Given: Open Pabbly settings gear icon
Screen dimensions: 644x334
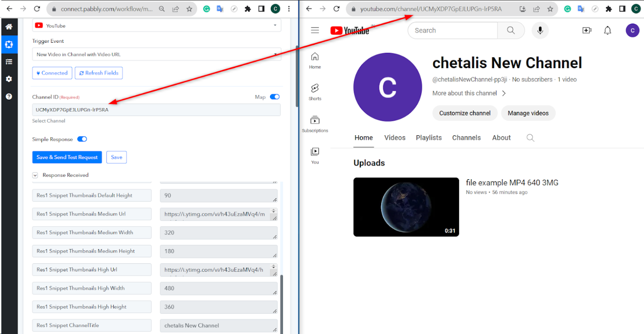Looking at the screenshot, I should coord(8,79).
